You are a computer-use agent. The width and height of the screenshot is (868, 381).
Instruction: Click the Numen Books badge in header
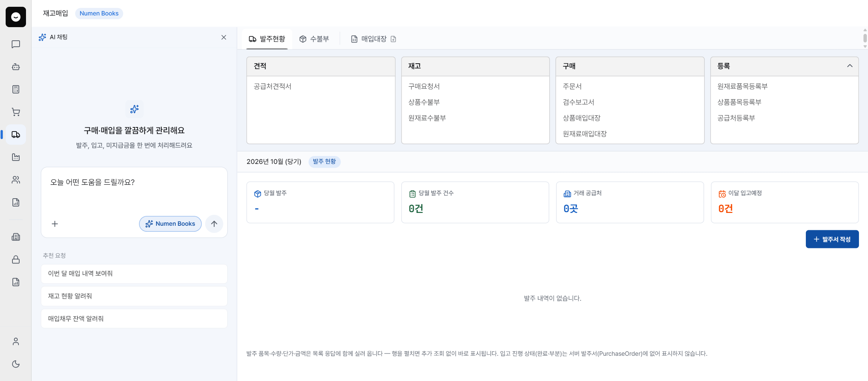(99, 13)
